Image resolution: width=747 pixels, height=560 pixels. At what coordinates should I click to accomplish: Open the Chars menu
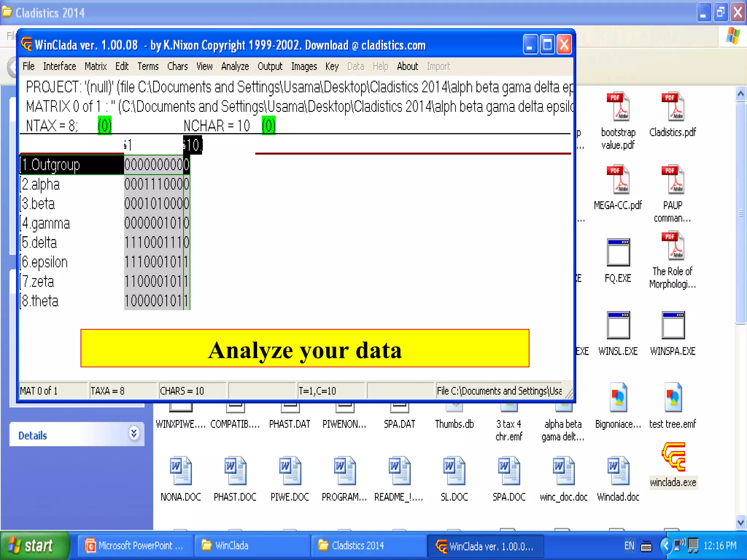tap(177, 66)
